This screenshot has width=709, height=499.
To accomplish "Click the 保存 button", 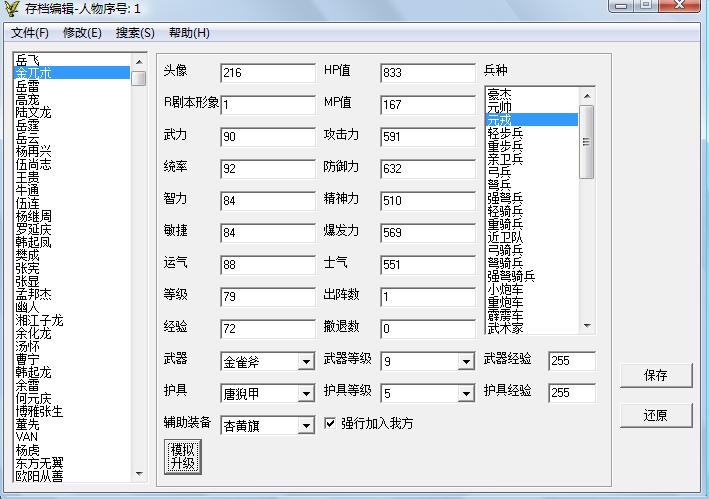I will click(655, 376).
